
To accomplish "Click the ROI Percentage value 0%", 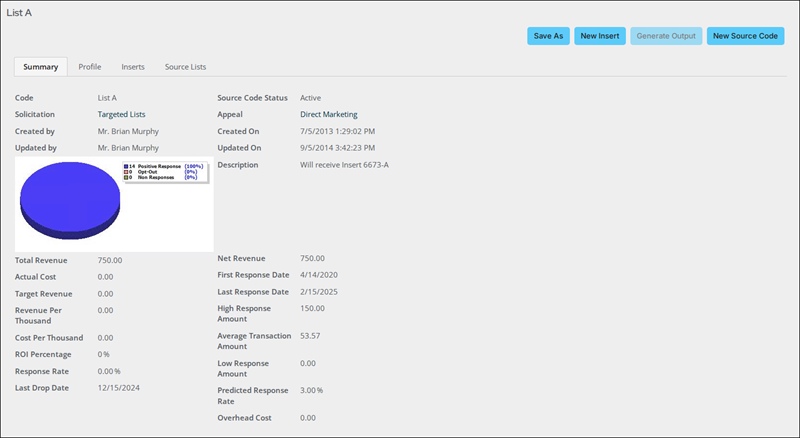I will pos(104,354).
